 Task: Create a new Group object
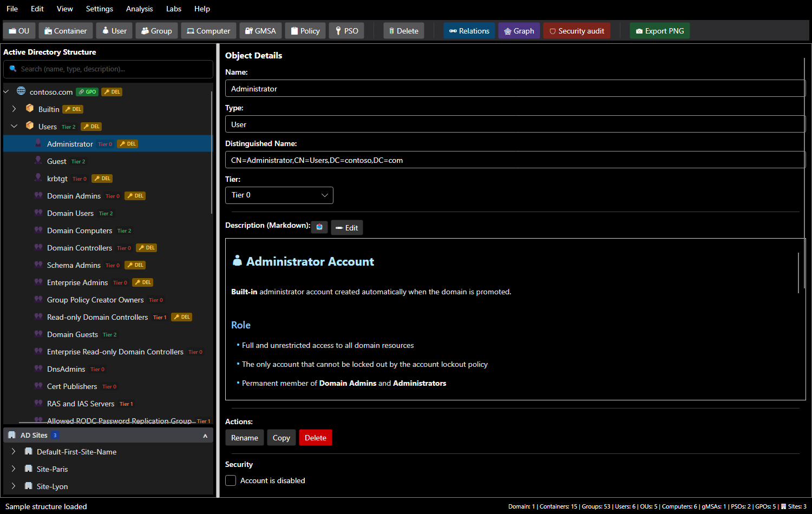[156, 31]
